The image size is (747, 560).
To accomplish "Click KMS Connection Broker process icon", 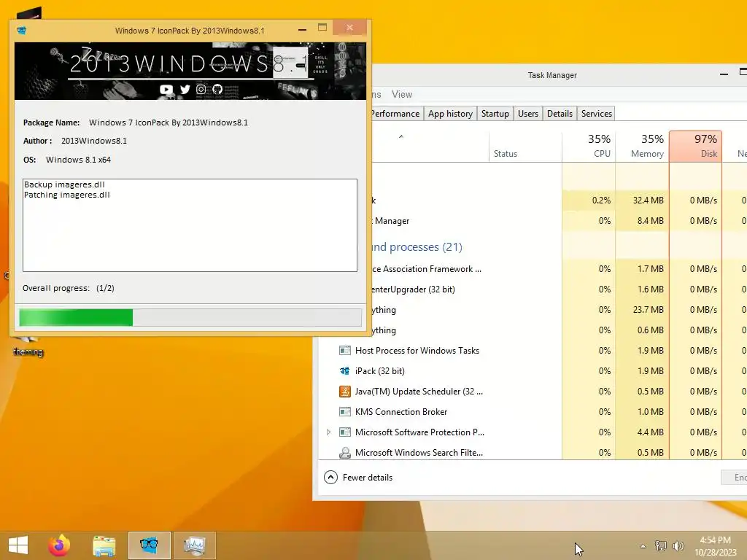I will [x=344, y=412].
